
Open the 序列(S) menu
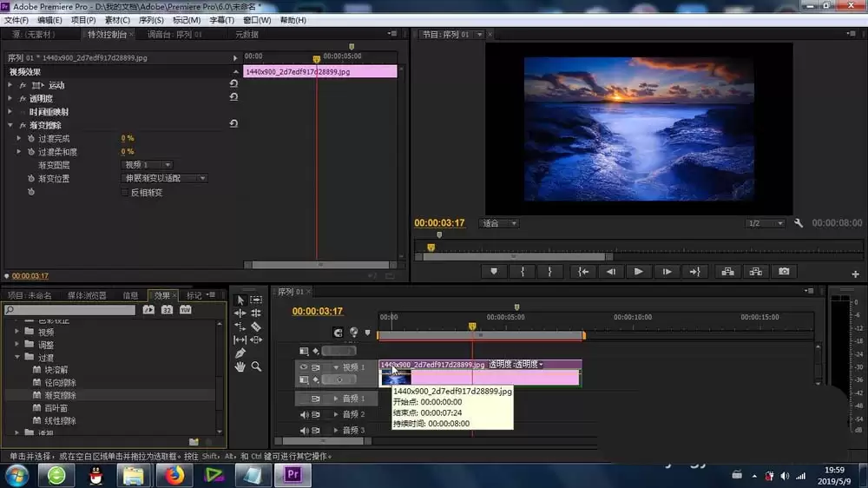(151, 20)
